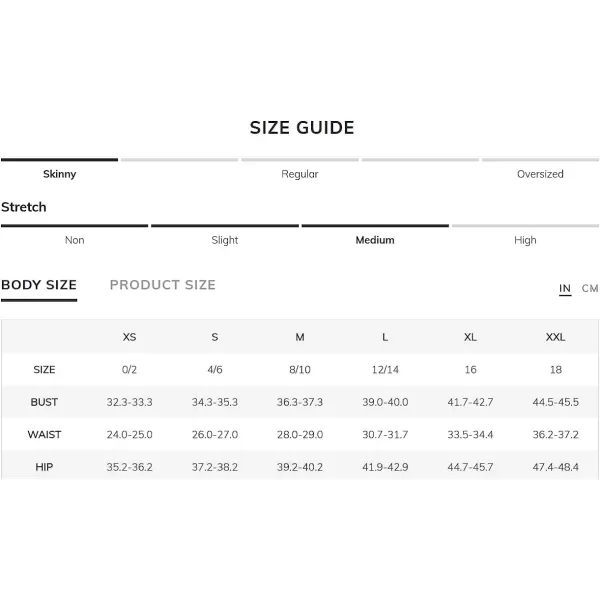Image resolution: width=600 pixels, height=600 pixels.
Task: Toggle units to IN
Action: [x=565, y=288]
